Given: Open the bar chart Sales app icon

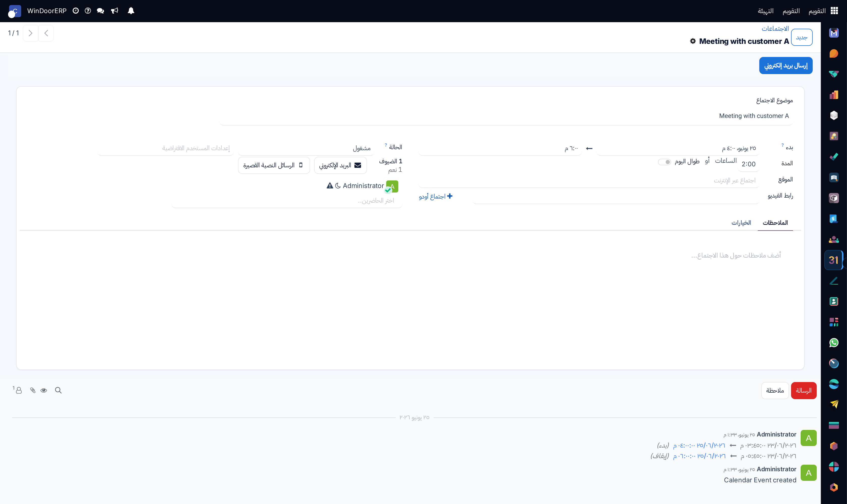Looking at the screenshot, I should (x=834, y=95).
